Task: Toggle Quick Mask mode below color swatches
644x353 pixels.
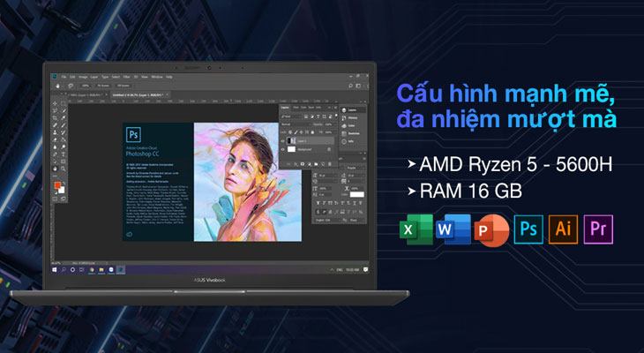Action: (x=55, y=199)
